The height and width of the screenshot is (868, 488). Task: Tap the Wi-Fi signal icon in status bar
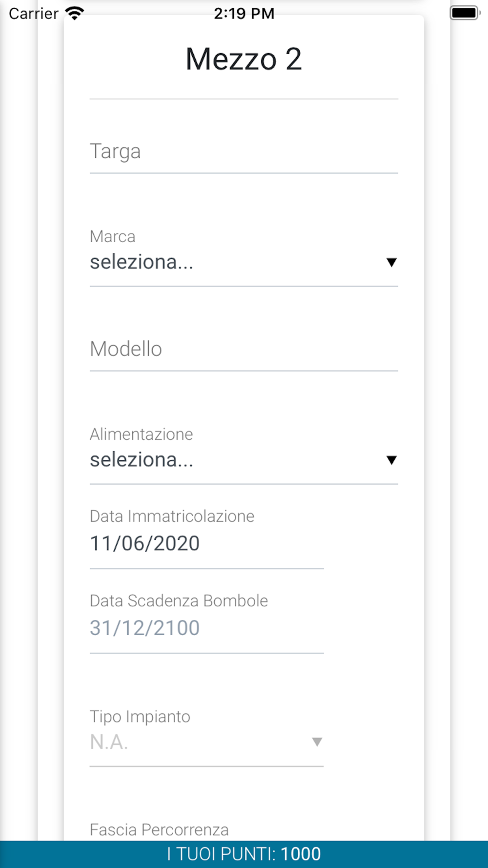coord(75,13)
